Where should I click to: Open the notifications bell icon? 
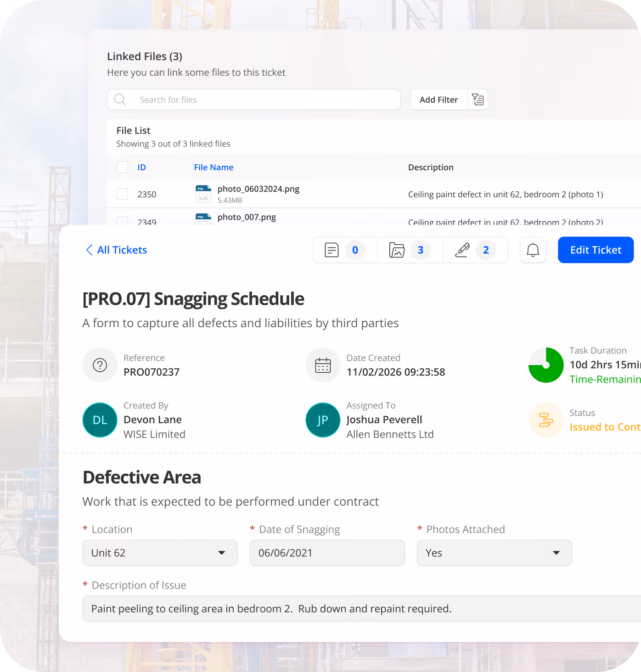click(x=533, y=250)
